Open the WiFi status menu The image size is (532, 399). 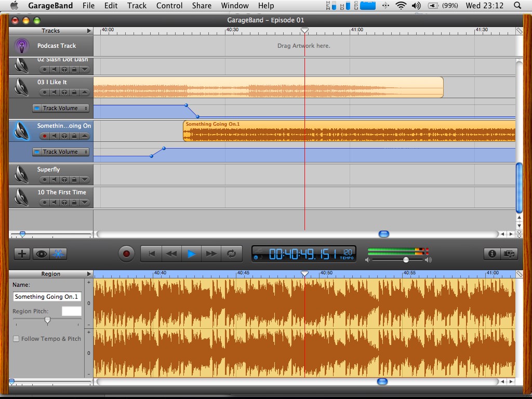(x=401, y=5)
